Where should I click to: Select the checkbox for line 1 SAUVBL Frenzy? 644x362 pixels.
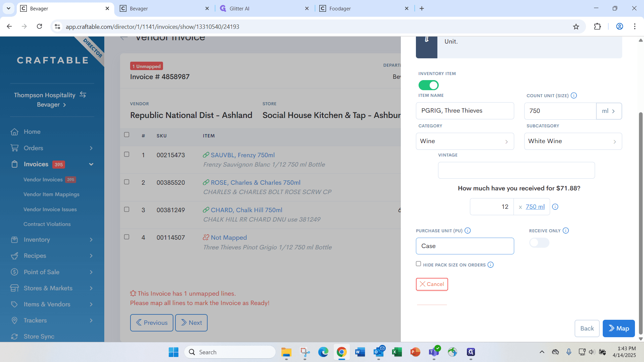pyautogui.click(x=126, y=155)
